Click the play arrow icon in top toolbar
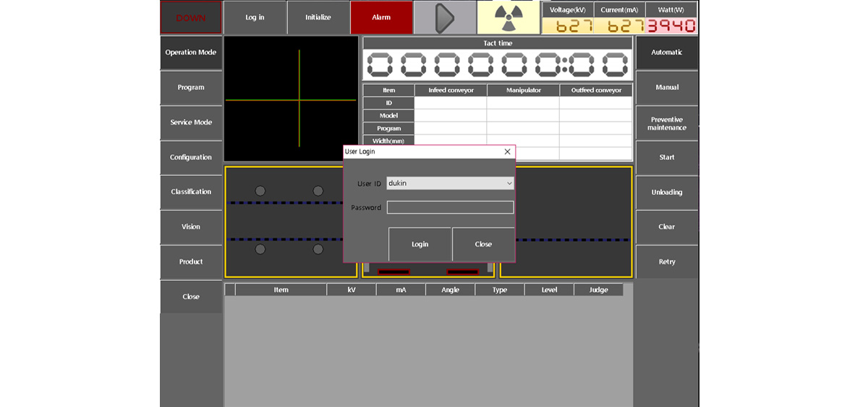868x407 pixels. (444, 17)
